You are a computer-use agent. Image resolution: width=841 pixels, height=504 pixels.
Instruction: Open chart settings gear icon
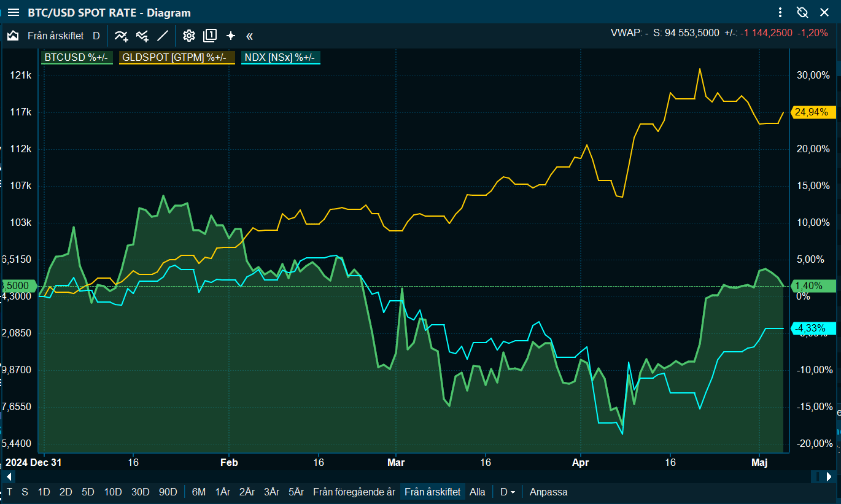(x=189, y=36)
